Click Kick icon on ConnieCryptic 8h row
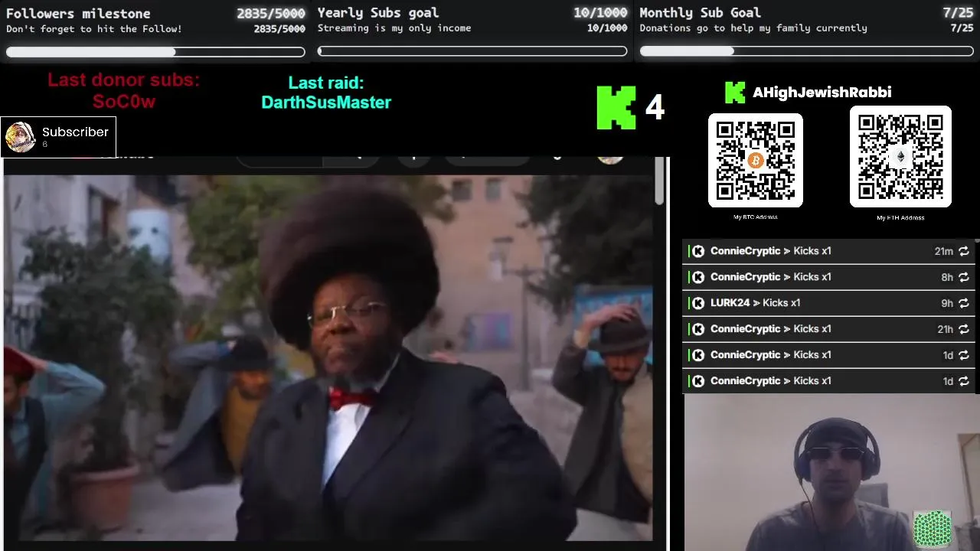The height and width of the screenshot is (551, 980). click(x=698, y=277)
